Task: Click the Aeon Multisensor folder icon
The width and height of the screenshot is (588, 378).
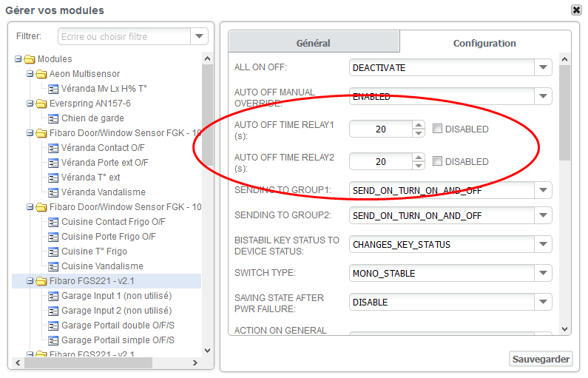Action: (42, 74)
